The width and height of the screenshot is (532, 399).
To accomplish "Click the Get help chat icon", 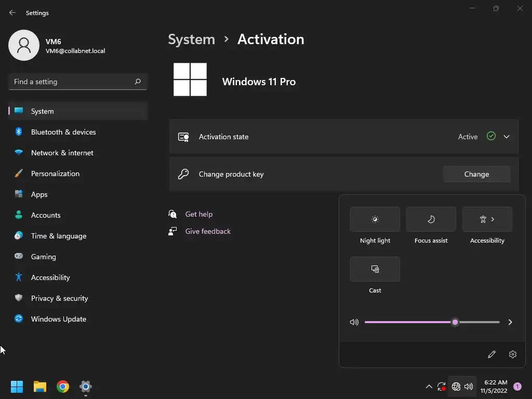I will (x=172, y=214).
